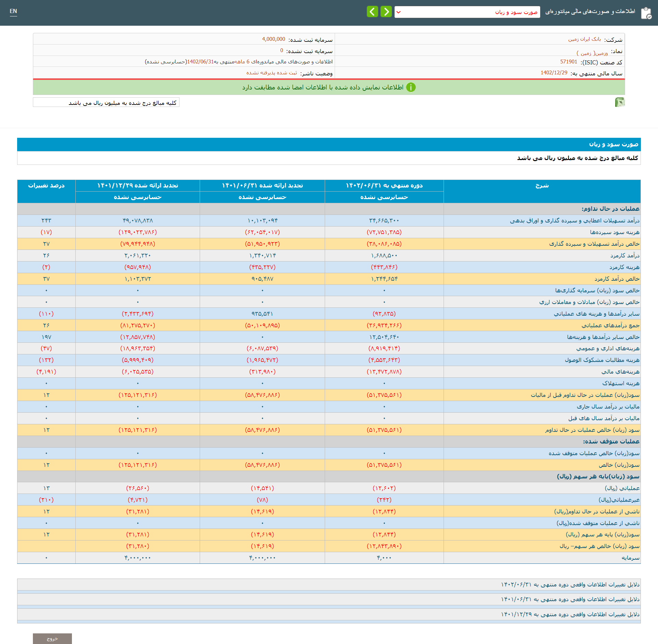
Task: Open the صورت سود و زیان report dropdown
Action: [x=467, y=12]
